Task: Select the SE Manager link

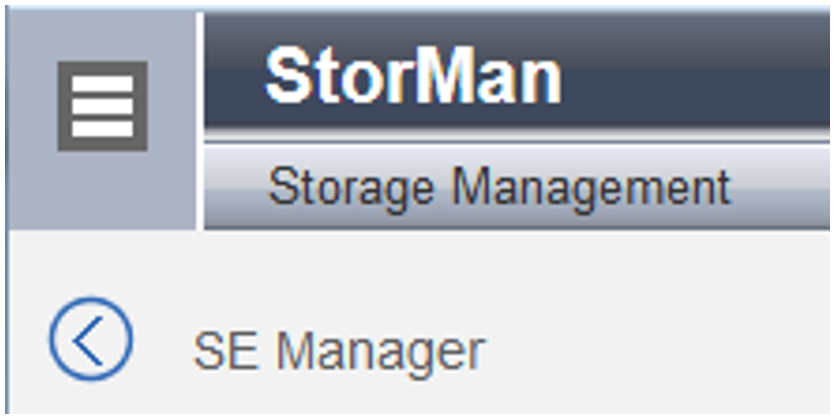Action: pyautogui.click(x=339, y=351)
